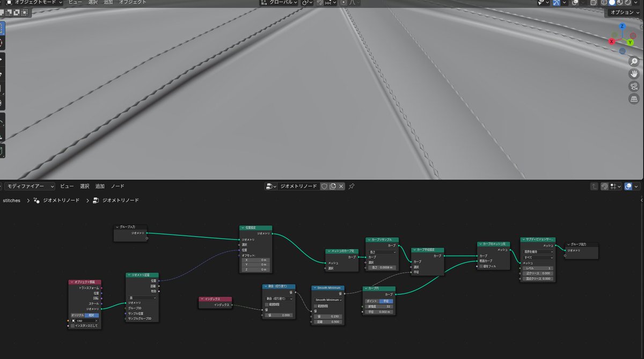Toggle node editor overlays button

(x=628, y=186)
